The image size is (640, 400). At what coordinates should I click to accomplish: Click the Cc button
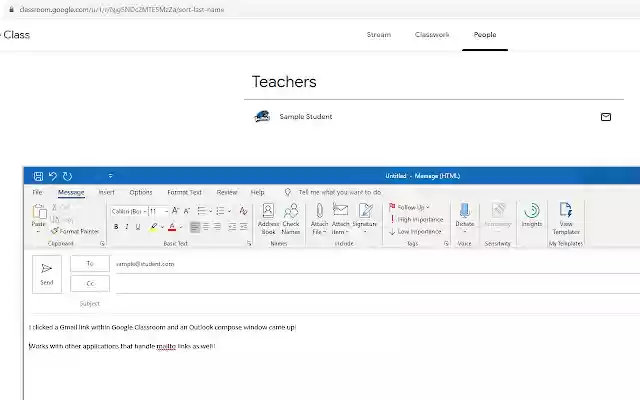coord(90,284)
